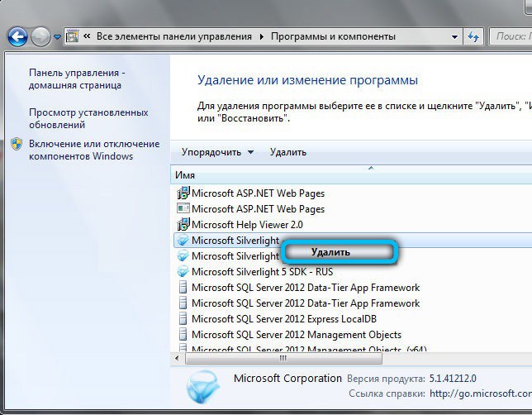Select "Microsoft Silverlight 5 SDK - RUS"
Viewport: 532px width, 415px height.
353,272
